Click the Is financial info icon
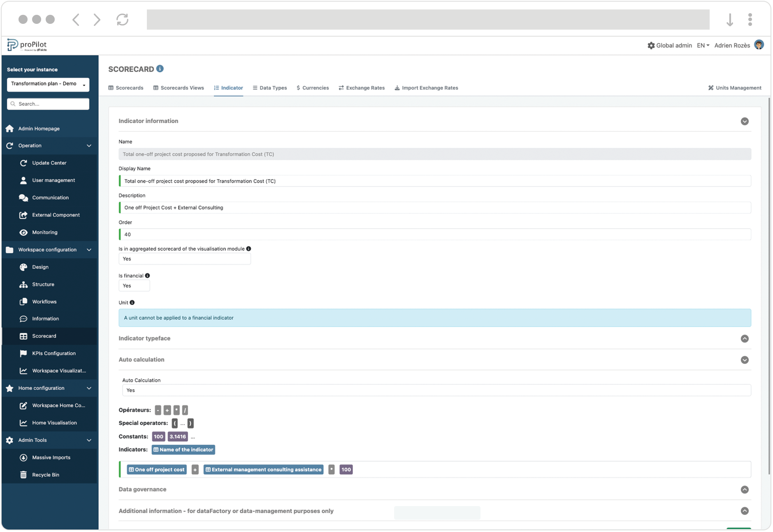This screenshot has width=773, height=532. [147, 276]
